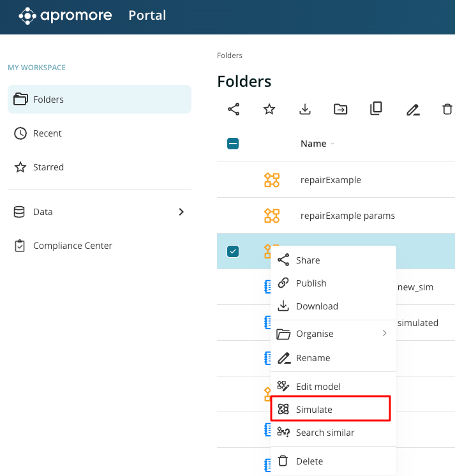Sort by the Name column header
Image resolution: width=455 pixels, height=476 pixels.
(313, 144)
